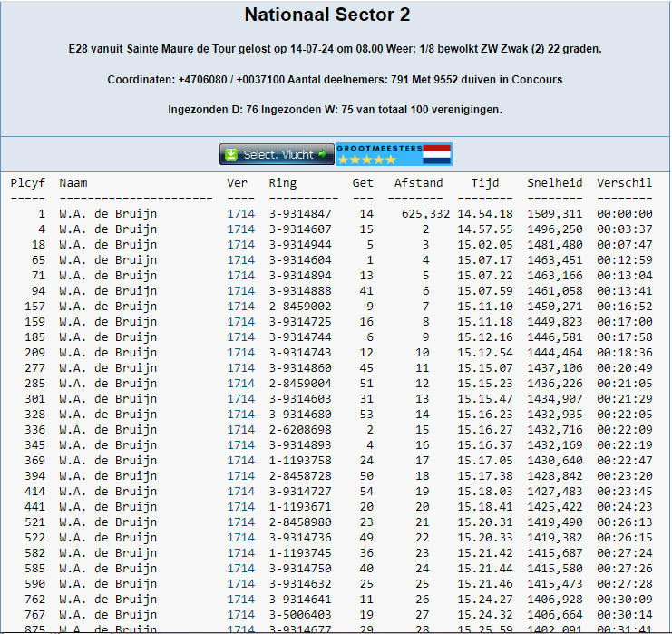Image resolution: width=672 pixels, height=634 pixels.
Task: Select ring number 2-6208698
Action: 300,430
